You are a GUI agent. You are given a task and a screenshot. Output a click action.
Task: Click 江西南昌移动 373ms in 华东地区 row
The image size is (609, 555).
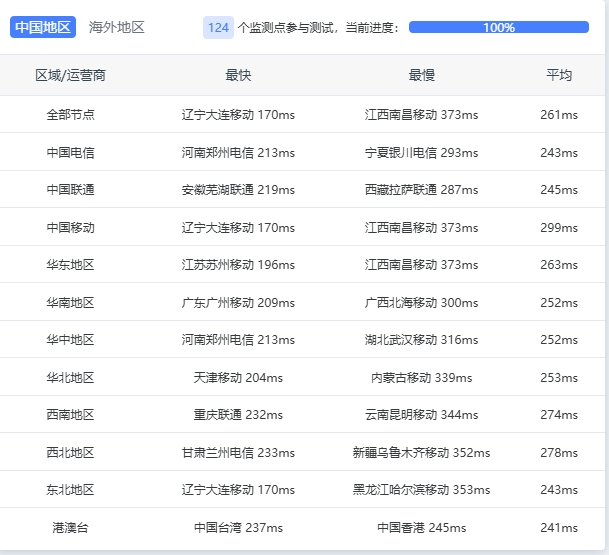pos(421,264)
